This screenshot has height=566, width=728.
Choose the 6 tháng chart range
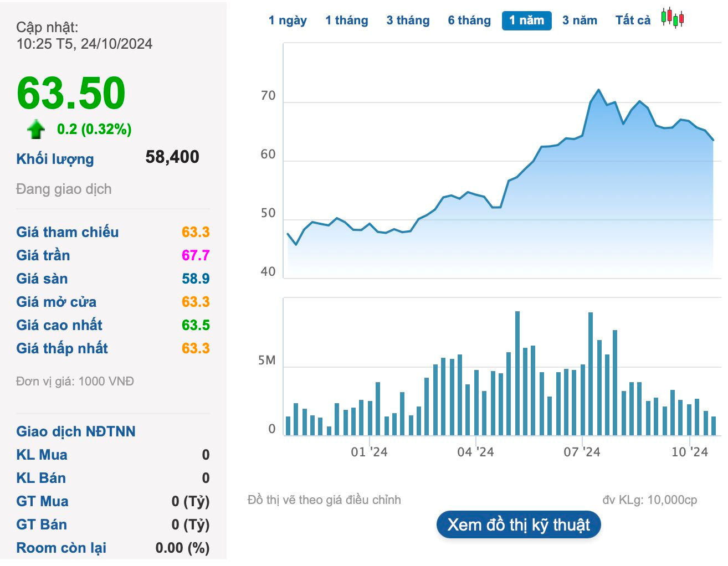click(469, 20)
